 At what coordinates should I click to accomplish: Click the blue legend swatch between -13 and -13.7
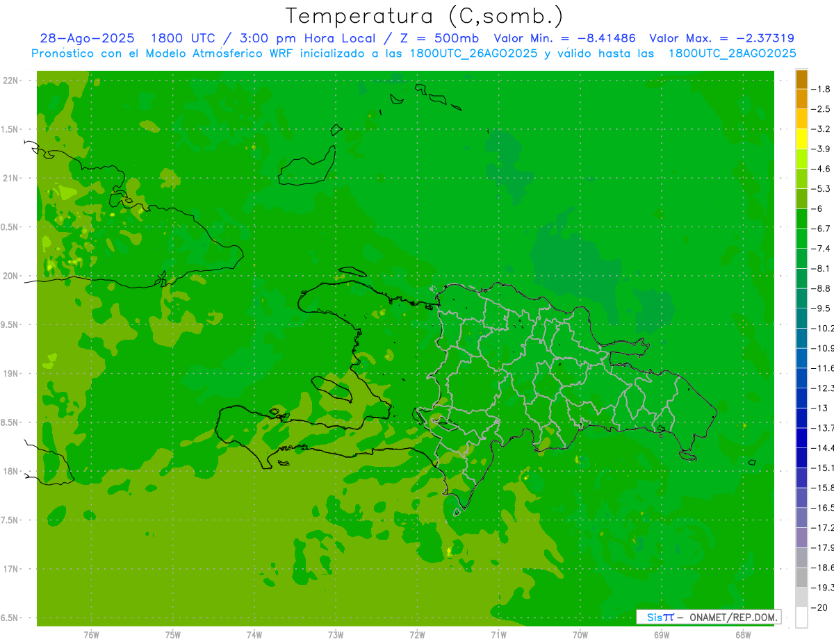801,418
